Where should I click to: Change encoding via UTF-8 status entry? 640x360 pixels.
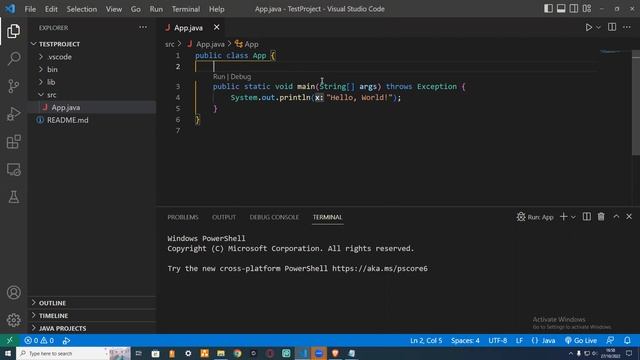pos(498,340)
